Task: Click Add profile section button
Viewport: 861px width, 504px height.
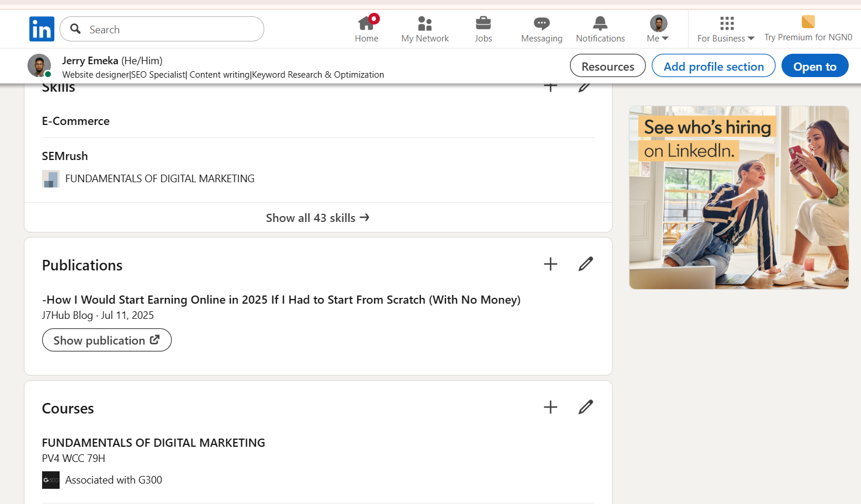Action: click(x=713, y=66)
